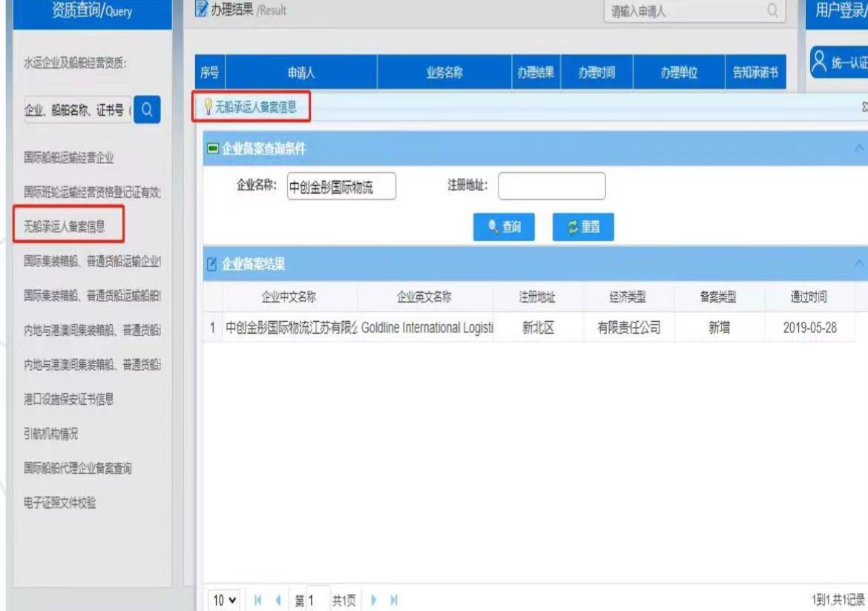Viewport: 868px width, 611px height.
Task: Collapse the 企业备案查询条件 panel
Action: pos(860,149)
